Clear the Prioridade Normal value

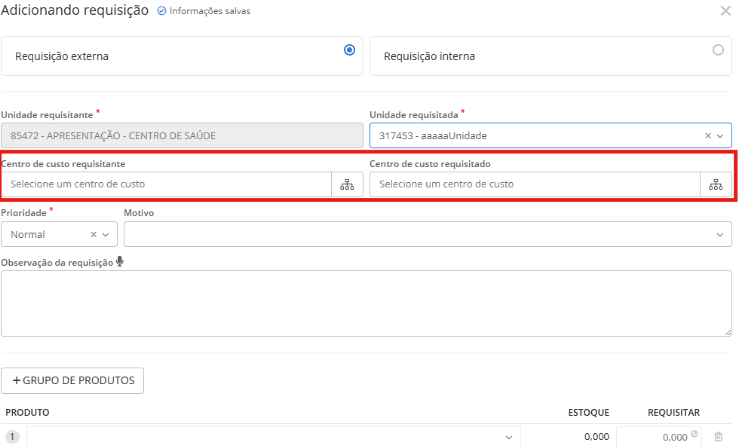point(93,235)
